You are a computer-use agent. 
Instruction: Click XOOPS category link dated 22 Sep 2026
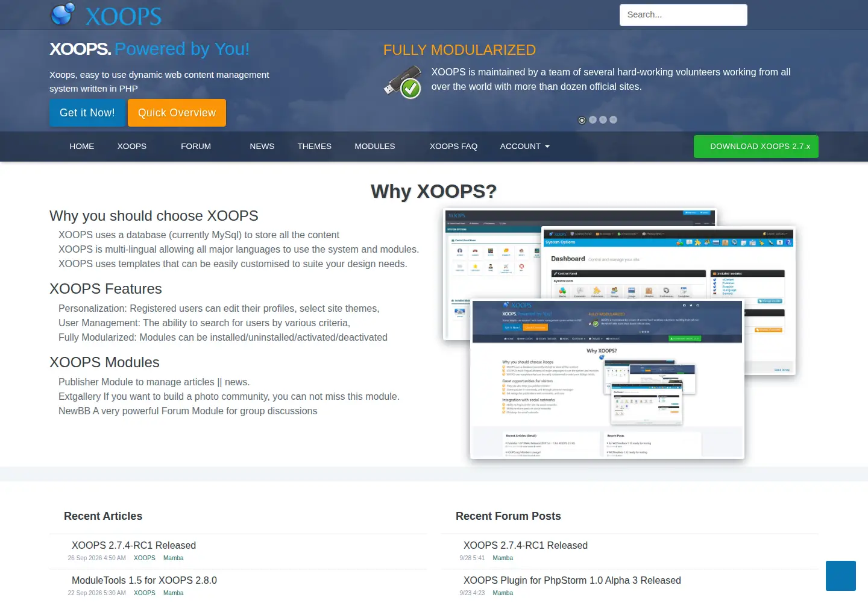click(x=145, y=593)
